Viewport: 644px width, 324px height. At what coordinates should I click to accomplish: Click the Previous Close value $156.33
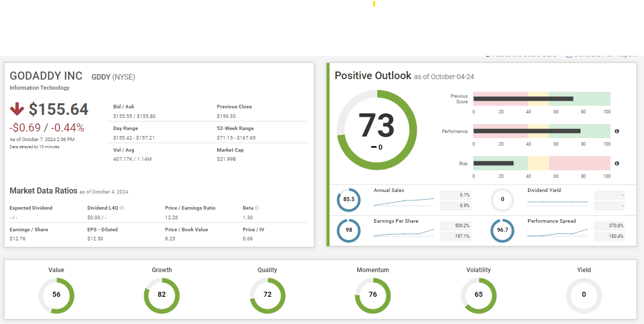click(x=226, y=116)
